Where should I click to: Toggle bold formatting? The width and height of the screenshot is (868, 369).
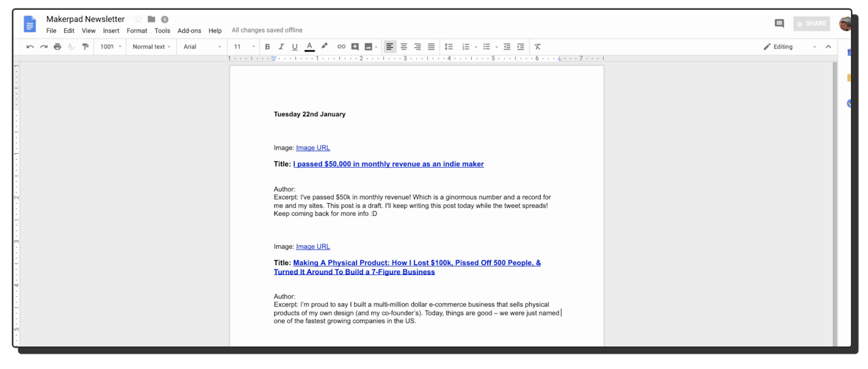267,47
